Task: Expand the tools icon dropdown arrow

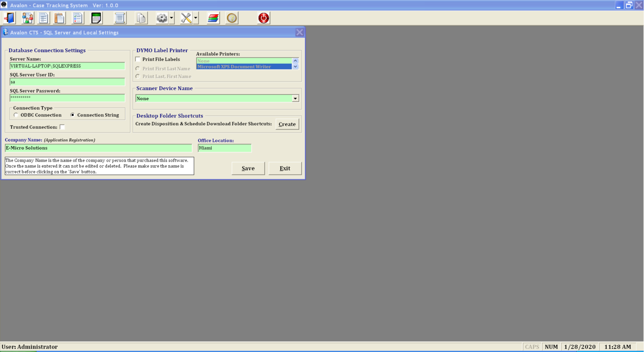Action: (196, 18)
